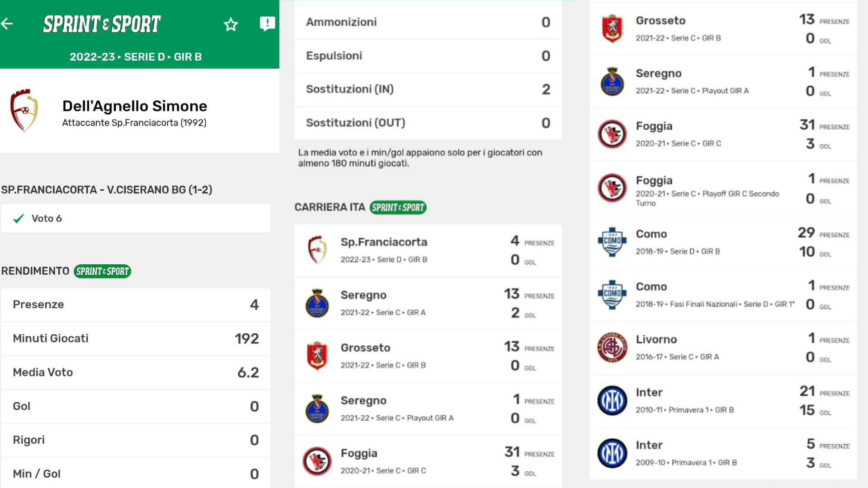Click the green Voto 6 checkmark
This screenshot has width=868, height=488.
pyautogui.click(x=19, y=219)
